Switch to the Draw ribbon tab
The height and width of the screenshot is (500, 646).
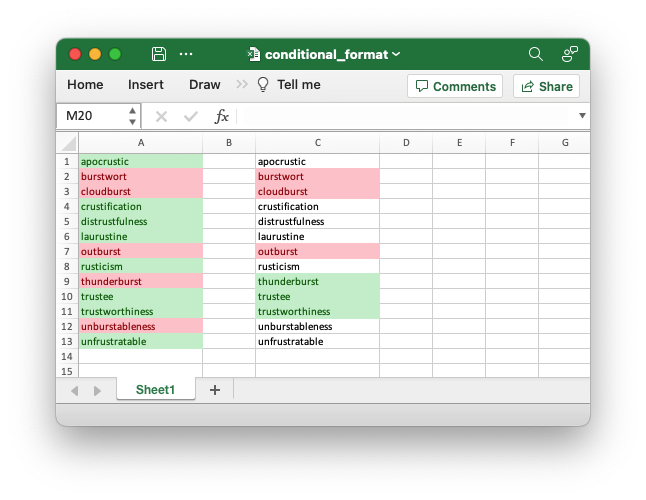pyautogui.click(x=204, y=85)
